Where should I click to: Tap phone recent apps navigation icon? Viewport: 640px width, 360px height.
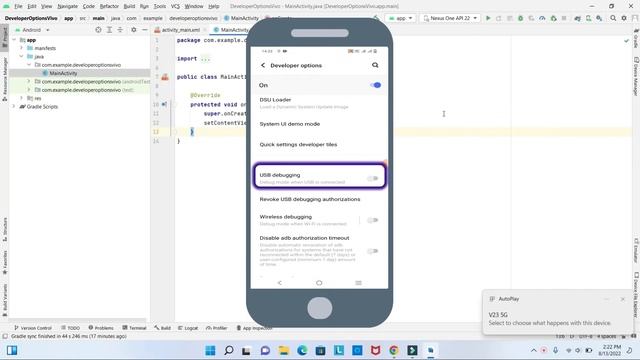pyautogui.click(x=358, y=283)
